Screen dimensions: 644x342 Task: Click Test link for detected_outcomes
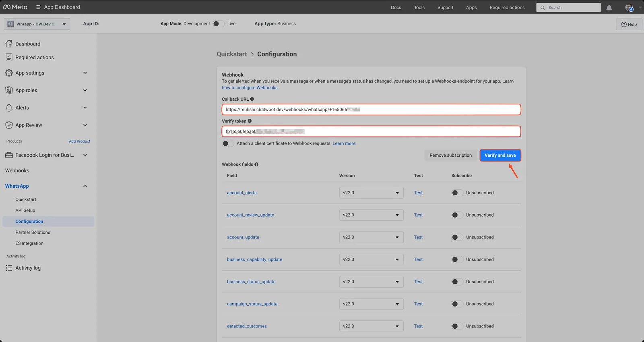click(x=418, y=326)
